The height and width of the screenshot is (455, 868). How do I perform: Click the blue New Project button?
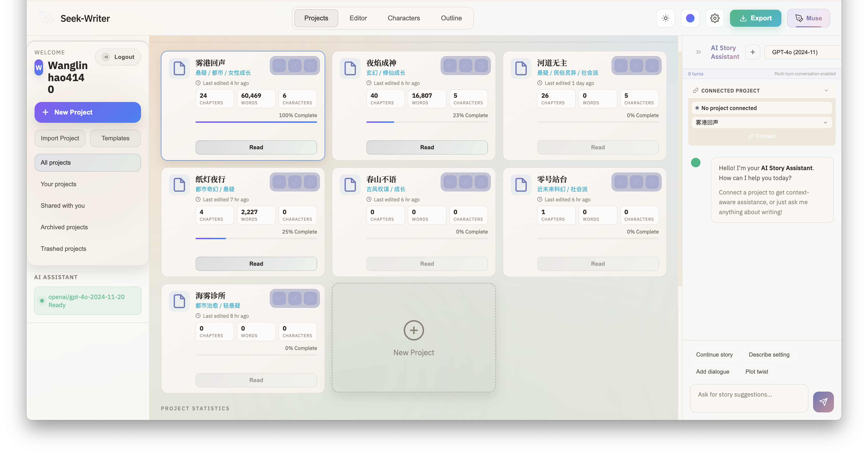click(x=88, y=112)
